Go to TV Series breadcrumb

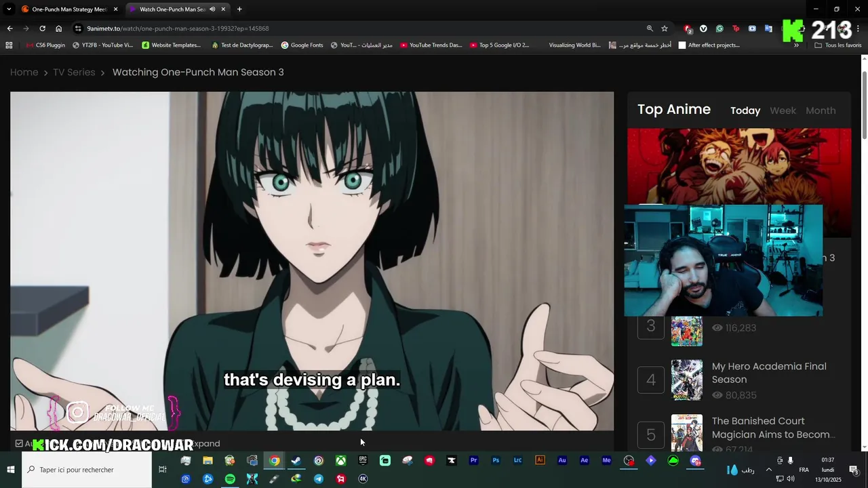coord(74,73)
